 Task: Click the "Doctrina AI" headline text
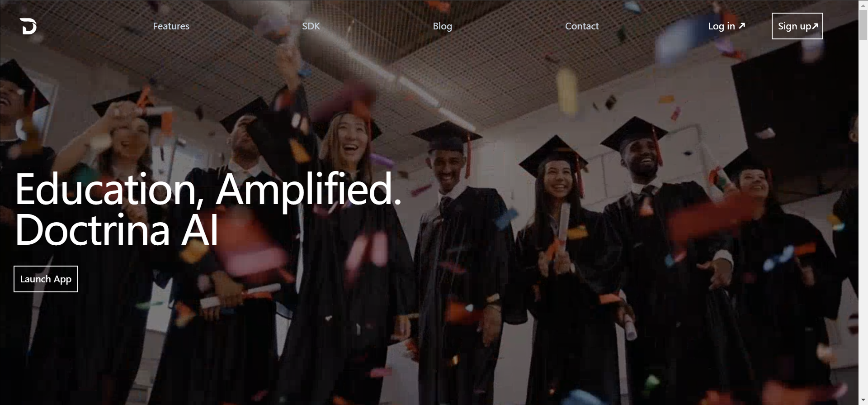click(x=117, y=230)
